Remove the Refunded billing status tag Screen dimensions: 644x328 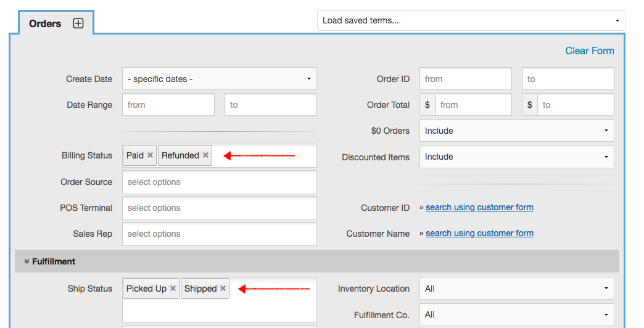click(x=206, y=155)
